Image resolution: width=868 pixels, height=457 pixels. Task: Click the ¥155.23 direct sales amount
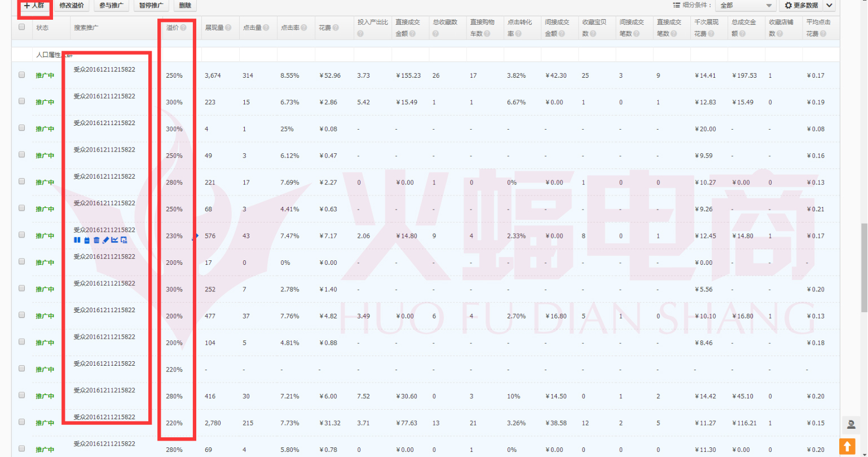tap(408, 76)
